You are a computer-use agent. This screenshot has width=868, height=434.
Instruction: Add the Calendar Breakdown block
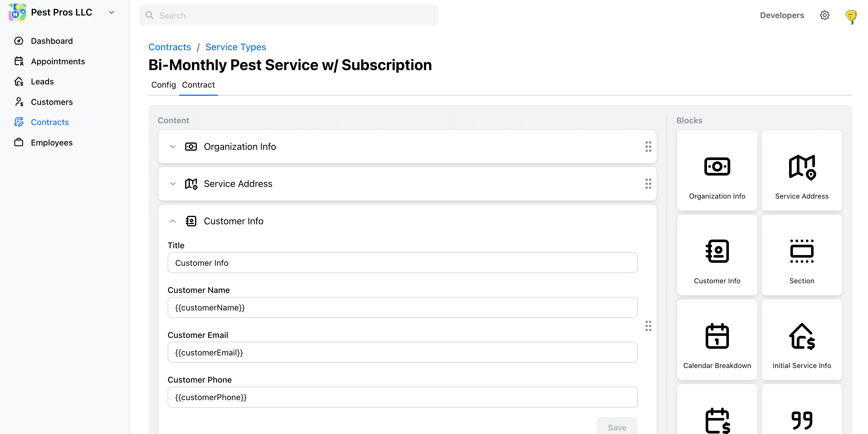(x=717, y=340)
